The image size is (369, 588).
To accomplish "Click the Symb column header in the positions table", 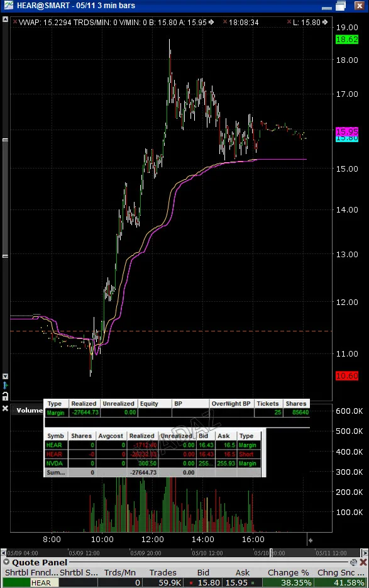I will pos(55,436).
